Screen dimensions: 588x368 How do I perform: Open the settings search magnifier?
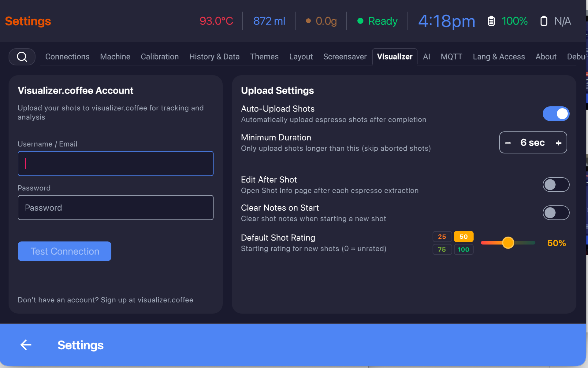pyautogui.click(x=22, y=57)
